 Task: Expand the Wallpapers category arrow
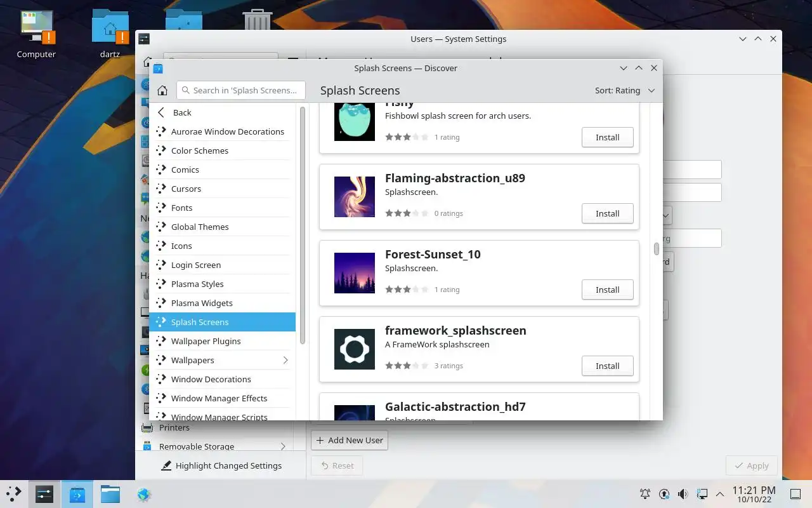tap(285, 360)
